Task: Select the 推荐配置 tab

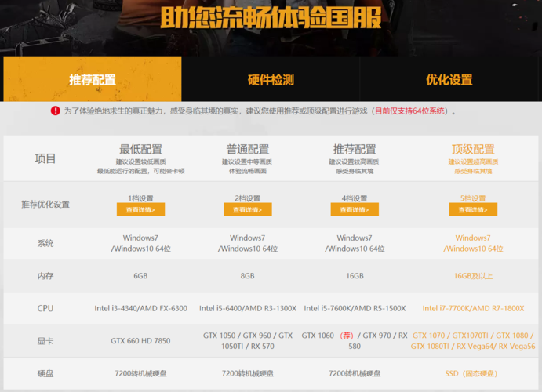Action: [x=93, y=79]
